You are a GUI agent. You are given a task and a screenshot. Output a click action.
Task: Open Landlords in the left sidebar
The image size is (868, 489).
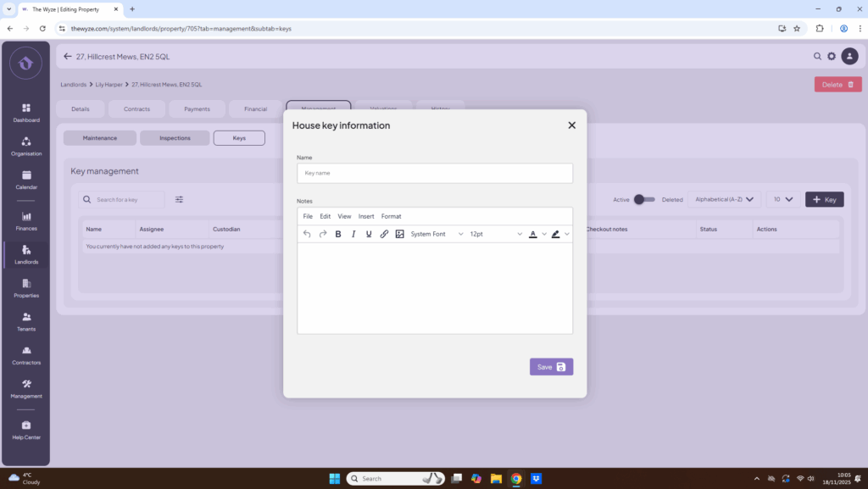(26, 254)
